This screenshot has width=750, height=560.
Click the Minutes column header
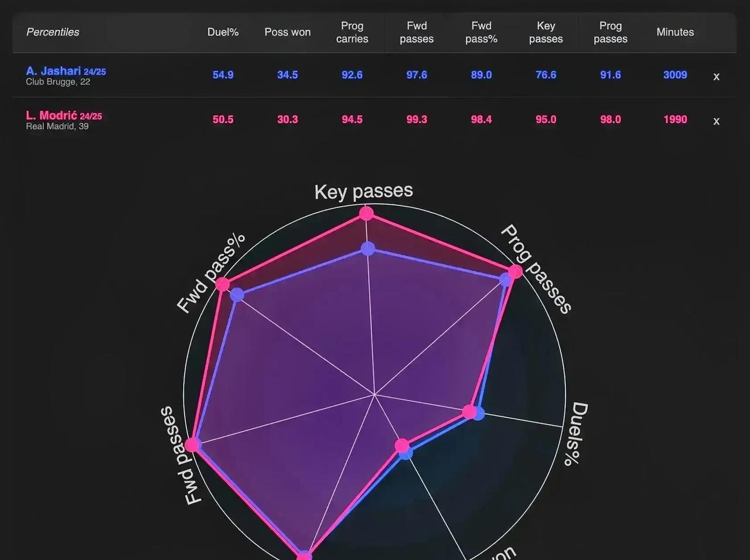click(675, 32)
